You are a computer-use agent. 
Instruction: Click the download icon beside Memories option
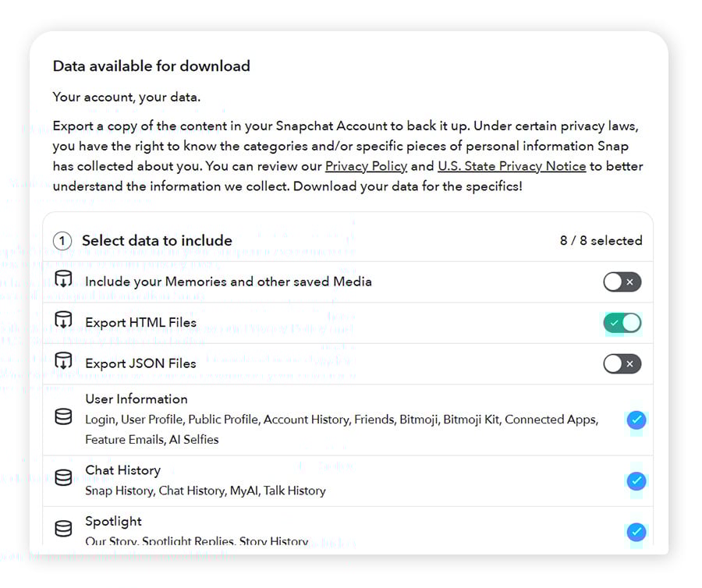[63, 281]
